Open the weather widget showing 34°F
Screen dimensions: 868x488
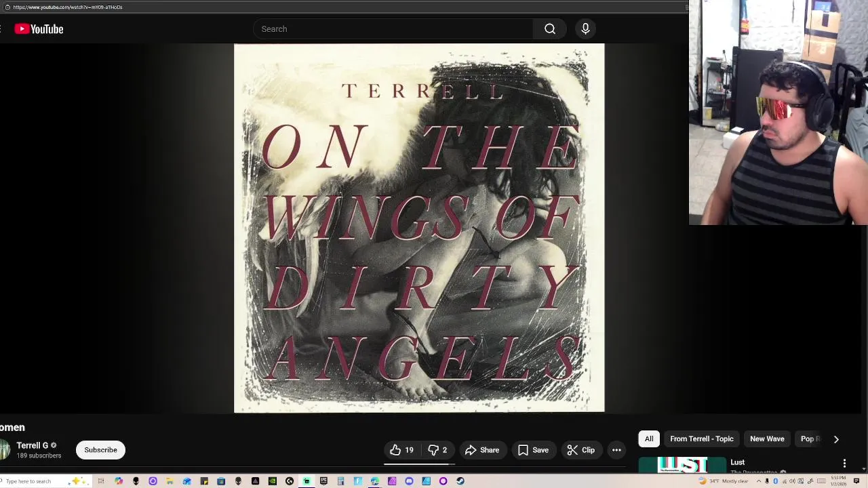coord(724,481)
